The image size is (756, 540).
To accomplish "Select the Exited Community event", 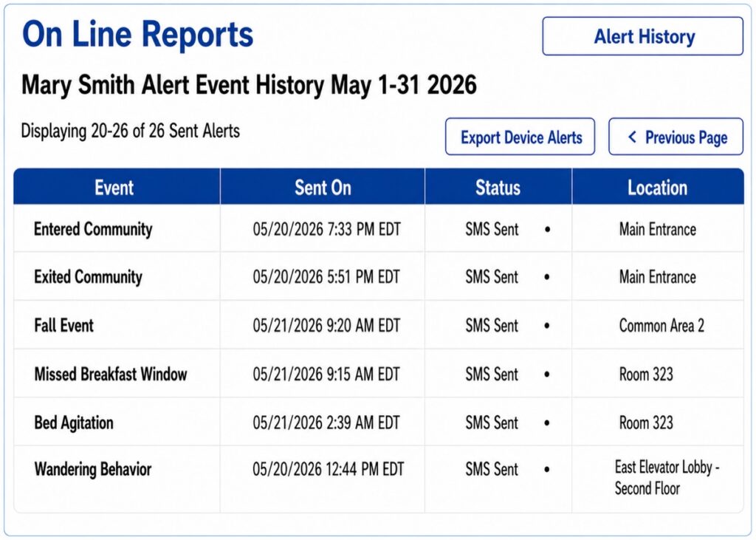I will (x=89, y=276).
